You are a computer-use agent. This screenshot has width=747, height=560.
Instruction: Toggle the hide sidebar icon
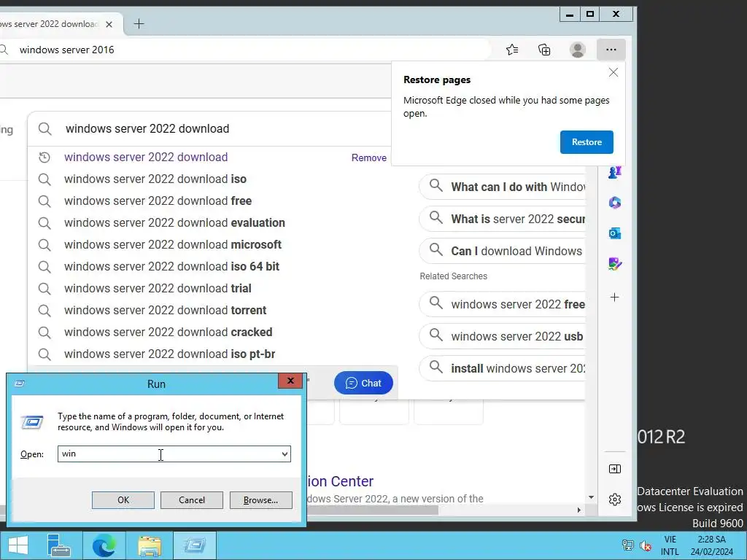614,469
